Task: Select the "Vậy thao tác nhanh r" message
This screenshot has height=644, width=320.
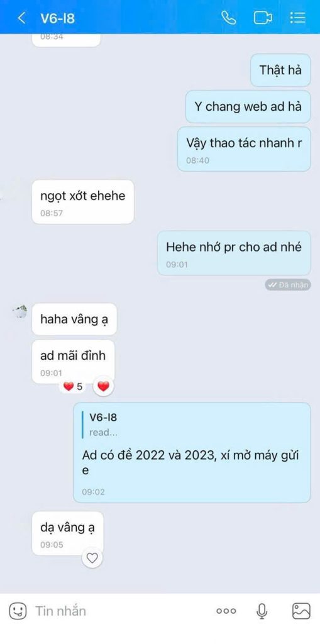Action: click(244, 149)
